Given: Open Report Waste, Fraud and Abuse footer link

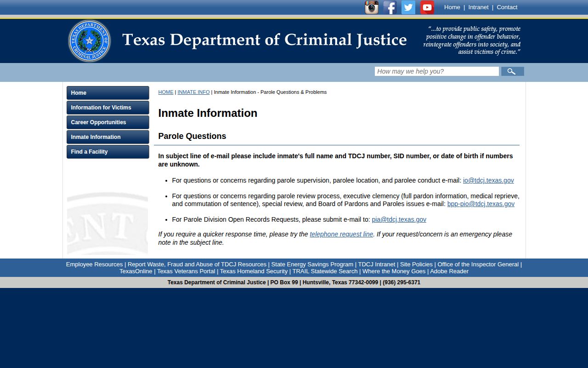Looking at the screenshot, I should [x=197, y=264].
